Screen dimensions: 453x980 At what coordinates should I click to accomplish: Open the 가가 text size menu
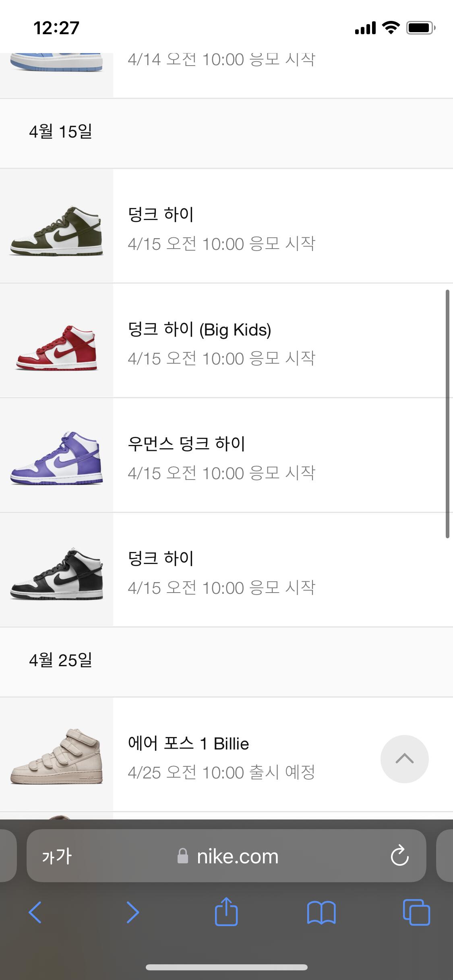coord(57,856)
